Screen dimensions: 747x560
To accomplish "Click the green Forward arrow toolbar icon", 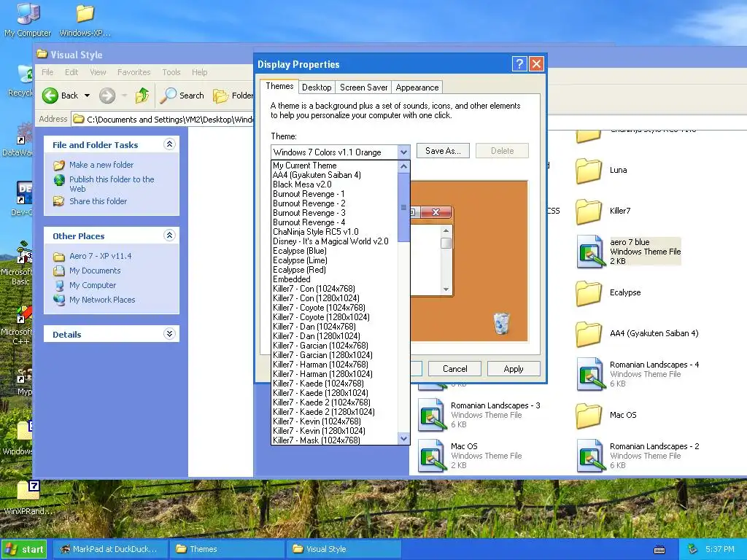I will (x=107, y=96).
